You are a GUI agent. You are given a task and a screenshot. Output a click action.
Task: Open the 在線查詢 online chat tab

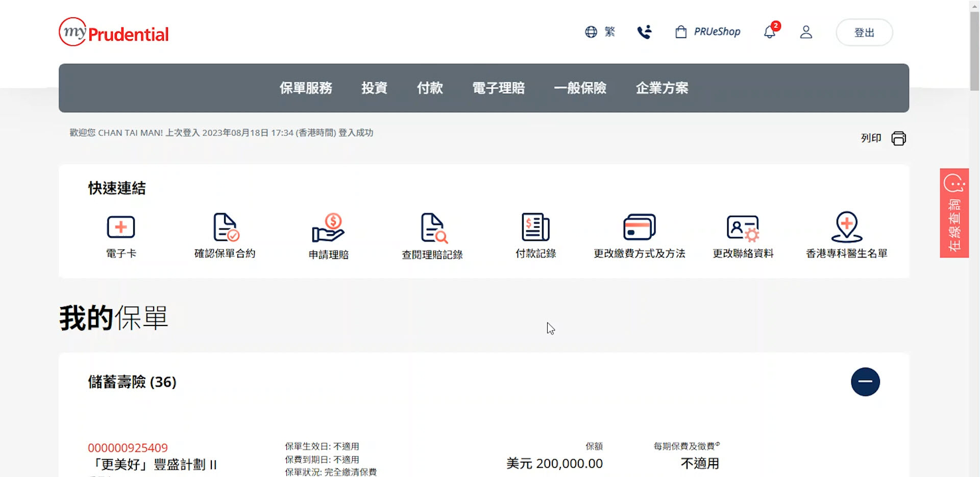point(954,213)
